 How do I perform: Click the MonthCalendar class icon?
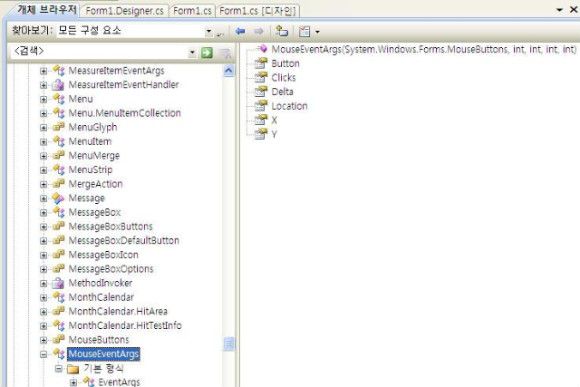pyautogui.click(x=58, y=297)
